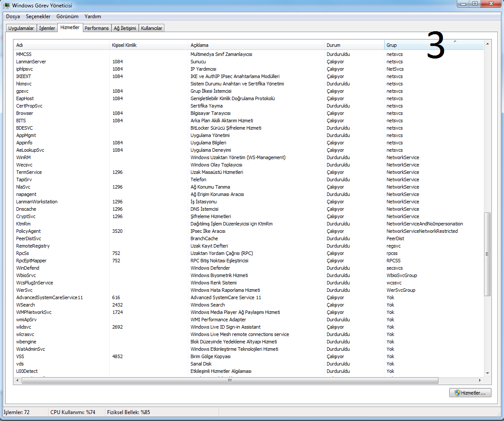Select the KtmRm service row
This screenshot has height=421, width=504.
tap(249, 224)
